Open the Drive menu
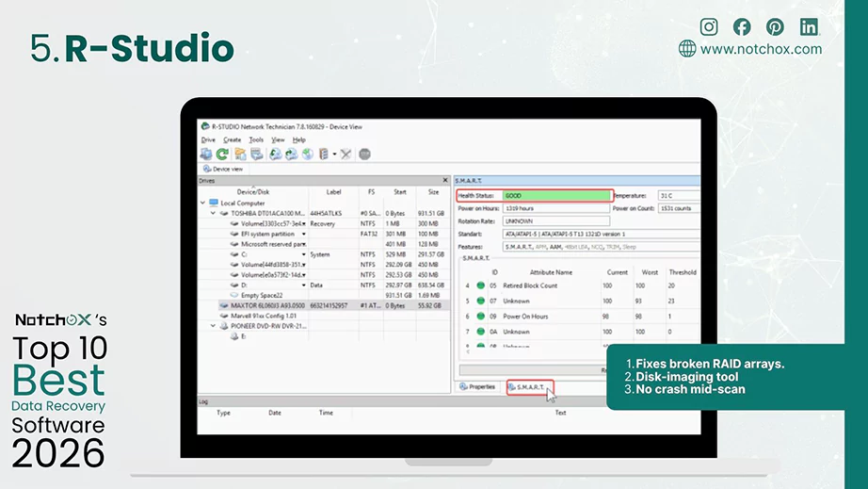 208,139
